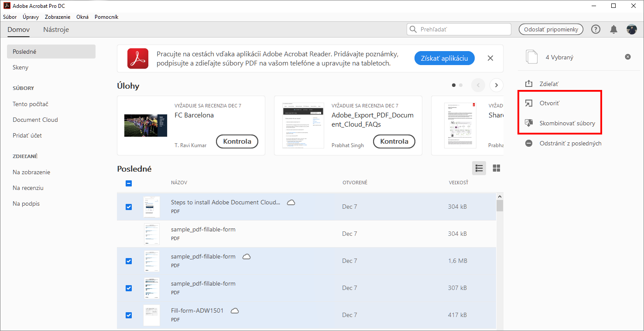
Task: Open the Adobe_Export_PDF task thumbnail
Action: tap(303, 126)
